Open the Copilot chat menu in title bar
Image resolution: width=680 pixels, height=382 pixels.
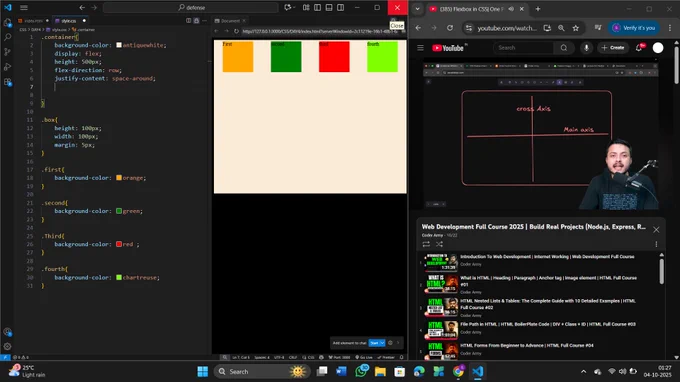[289, 7]
